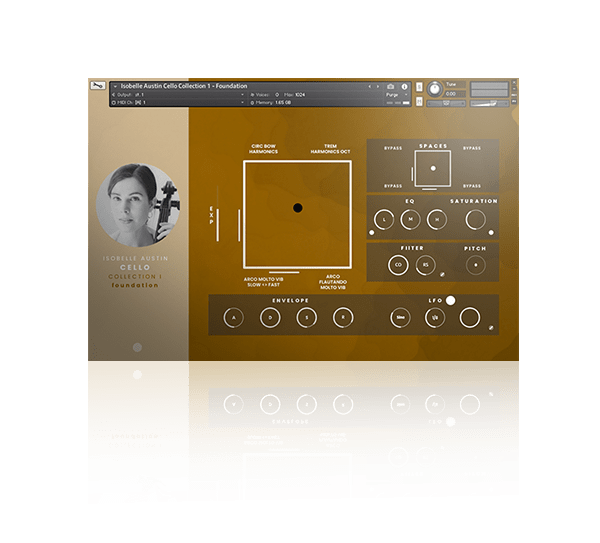
Task: Click the EQ mid M knob
Action: click(411, 220)
